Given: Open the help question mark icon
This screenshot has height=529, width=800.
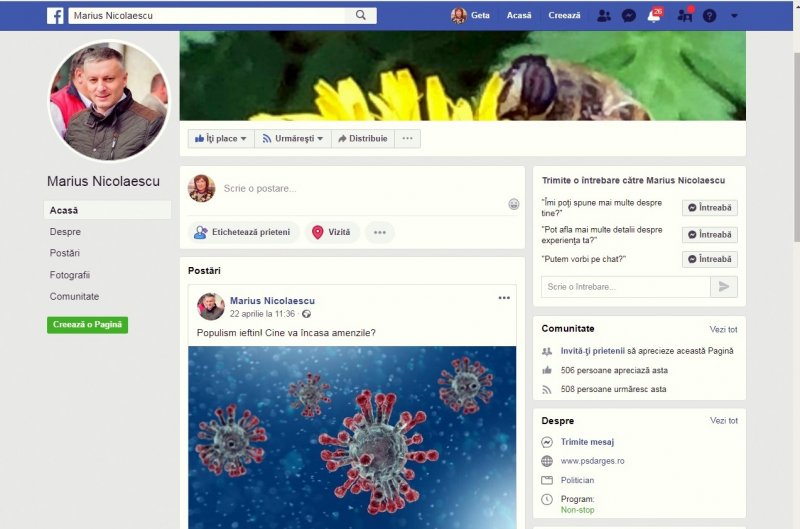Looking at the screenshot, I should [709, 16].
